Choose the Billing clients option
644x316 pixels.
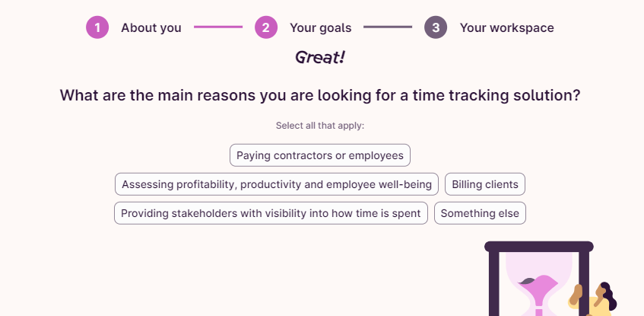tap(485, 184)
